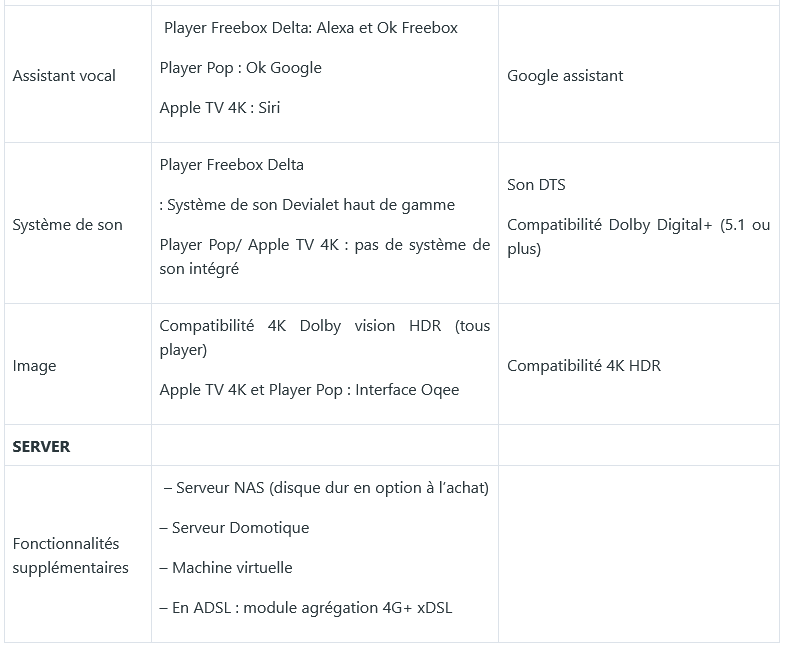Click 'Compatibilité 4K Dolby vision HDR' paragraph
785x653 pixels.
point(324,338)
